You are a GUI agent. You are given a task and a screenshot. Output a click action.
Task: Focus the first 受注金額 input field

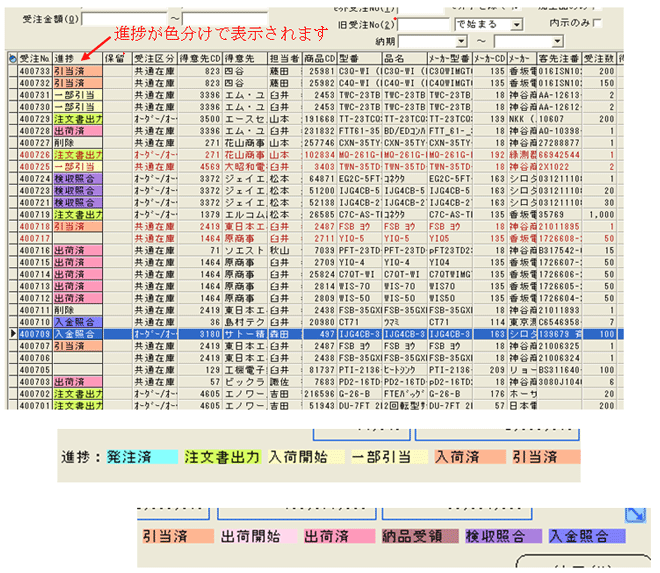[x=122, y=19]
